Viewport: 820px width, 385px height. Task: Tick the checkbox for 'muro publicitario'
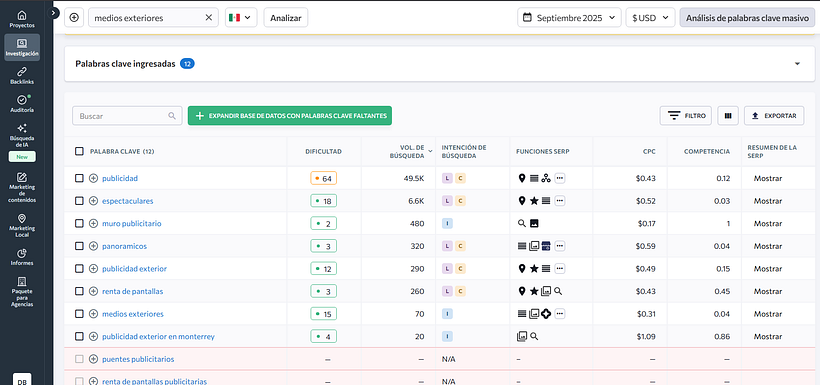tap(79, 223)
